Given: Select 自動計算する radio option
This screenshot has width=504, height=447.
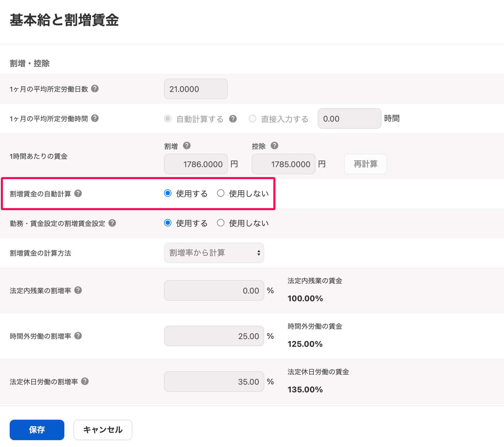Looking at the screenshot, I should [168, 118].
